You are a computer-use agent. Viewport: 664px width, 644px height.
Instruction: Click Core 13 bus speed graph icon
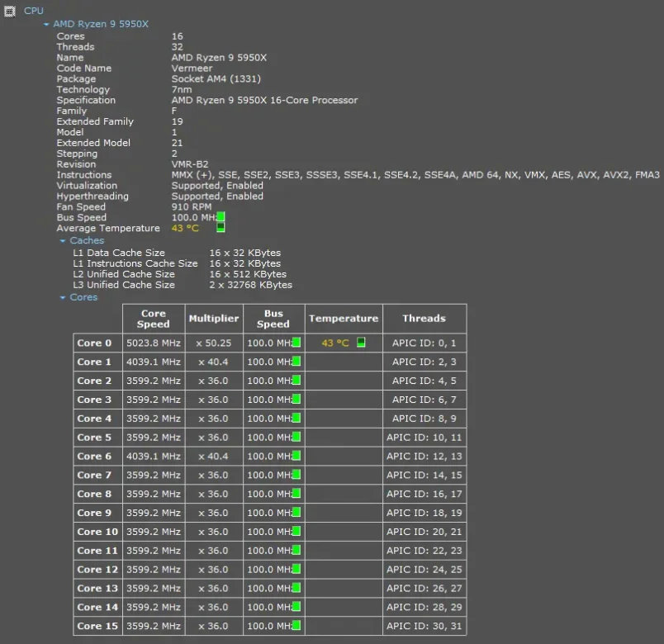tap(296, 588)
